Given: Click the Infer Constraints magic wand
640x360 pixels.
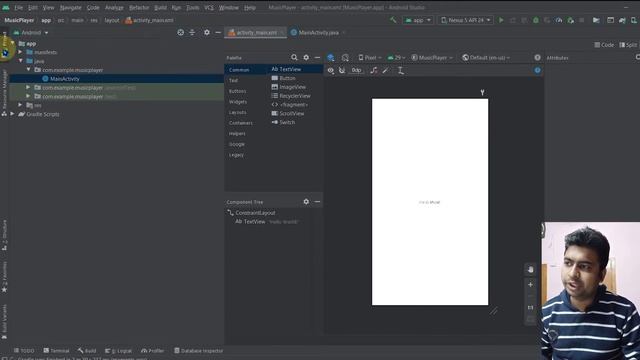Looking at the screenshot, I should [x=385, y=70].
